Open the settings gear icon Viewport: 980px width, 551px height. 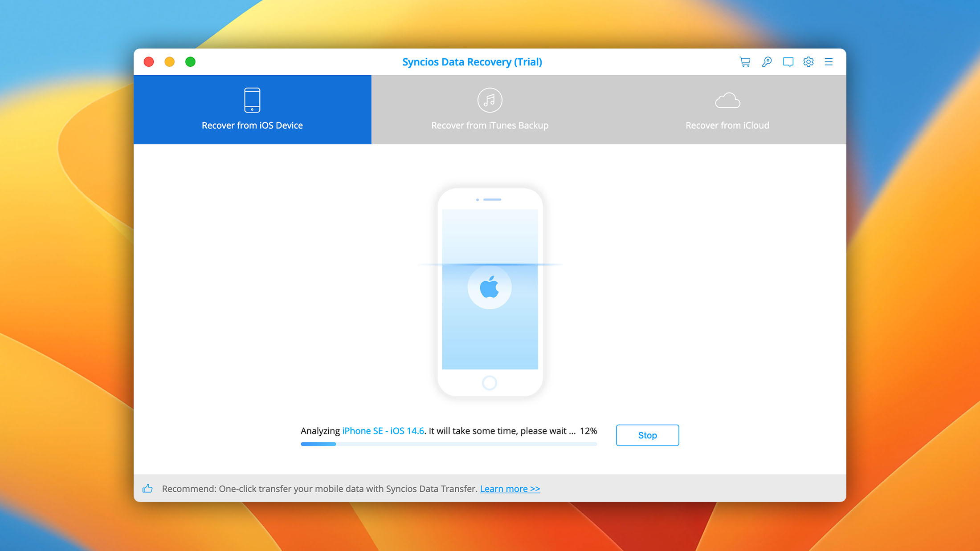coord(808,62)
